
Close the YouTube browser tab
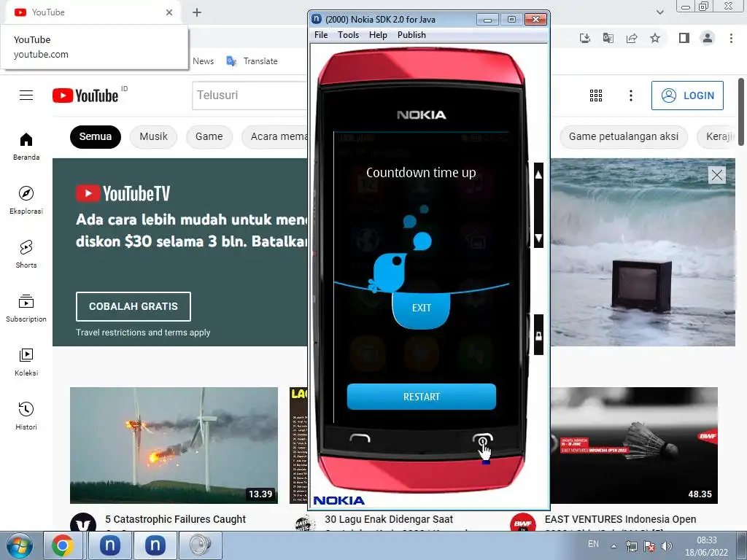tap(169, 12)
